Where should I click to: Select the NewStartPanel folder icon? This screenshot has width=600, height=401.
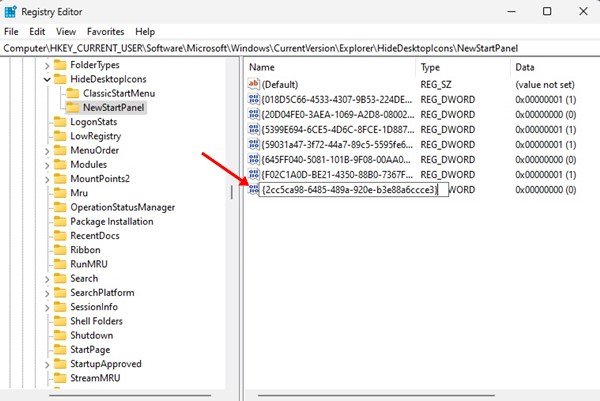point(73,108)
